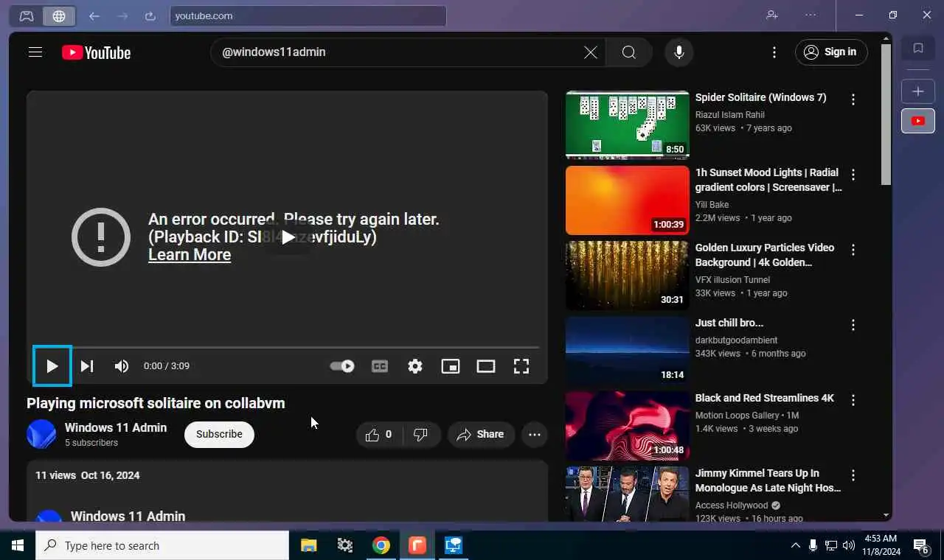Go to the YouTube home logo
The height and width of the screenshot is (560, 944).
pos(96,52)
